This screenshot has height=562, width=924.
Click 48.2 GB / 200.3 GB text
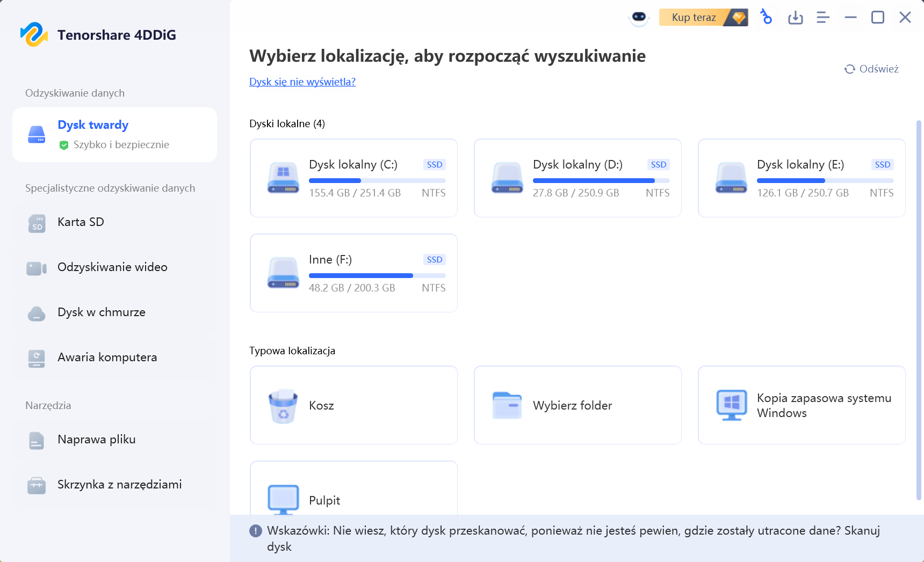[352, 288]
